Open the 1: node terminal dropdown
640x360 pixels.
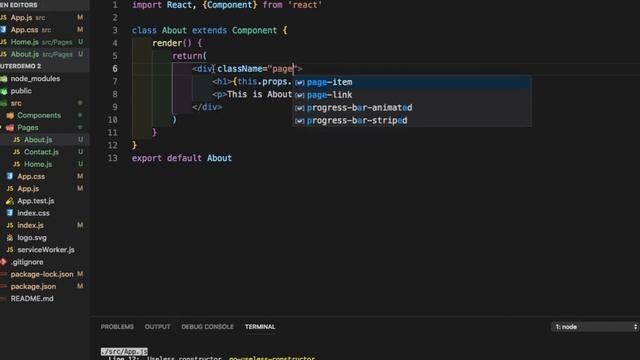[x=595, y=327]
